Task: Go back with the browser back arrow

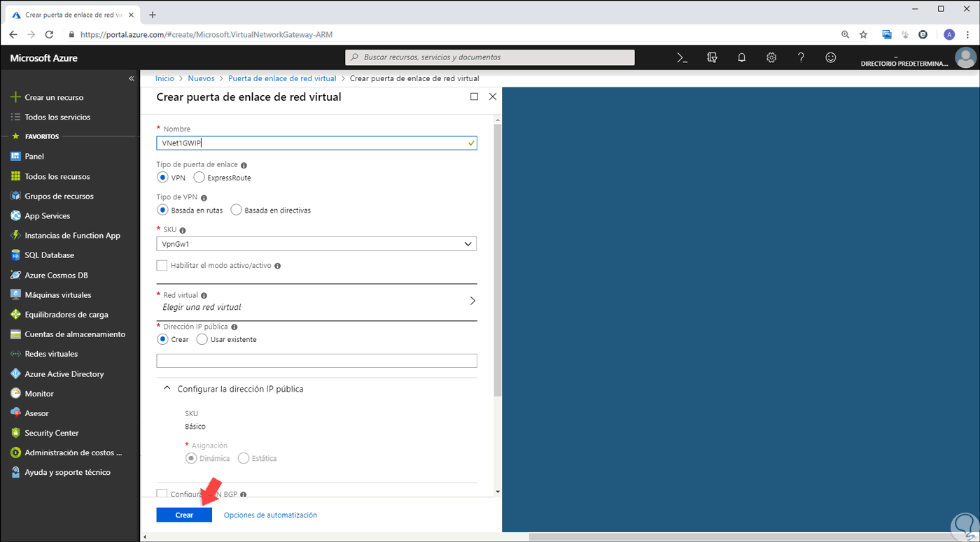Action: point(13,34)
